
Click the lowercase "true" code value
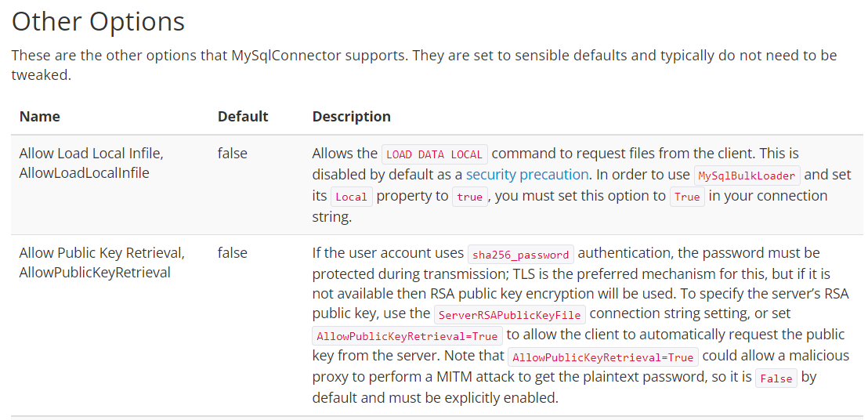click(x=469, y=197)
